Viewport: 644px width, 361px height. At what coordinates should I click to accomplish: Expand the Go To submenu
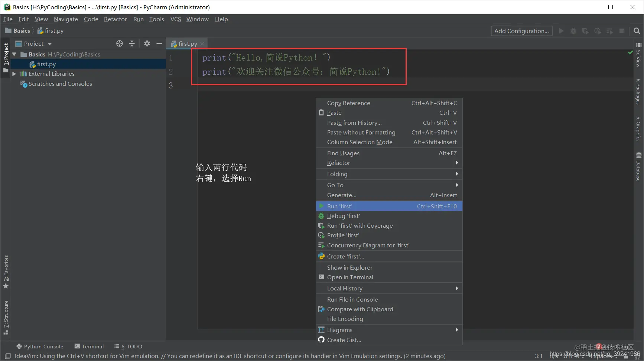[x=389, y=185]
